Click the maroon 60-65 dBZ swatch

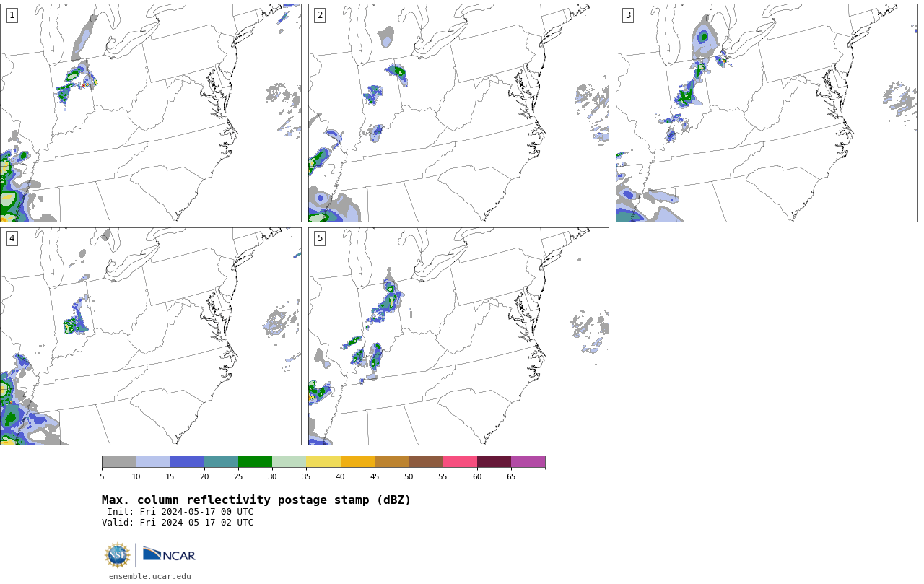pos(494,462)
